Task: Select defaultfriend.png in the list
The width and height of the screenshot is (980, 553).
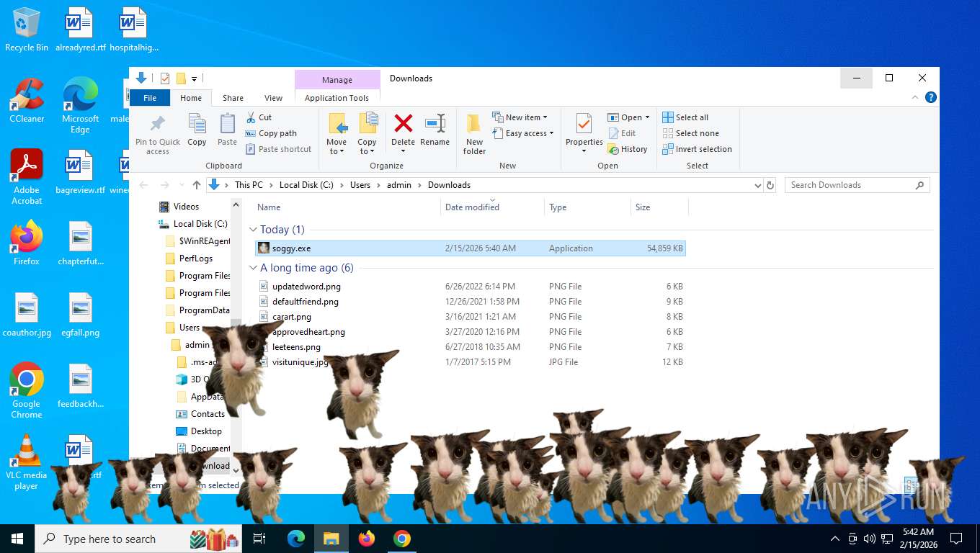Action: coord(471,302)
